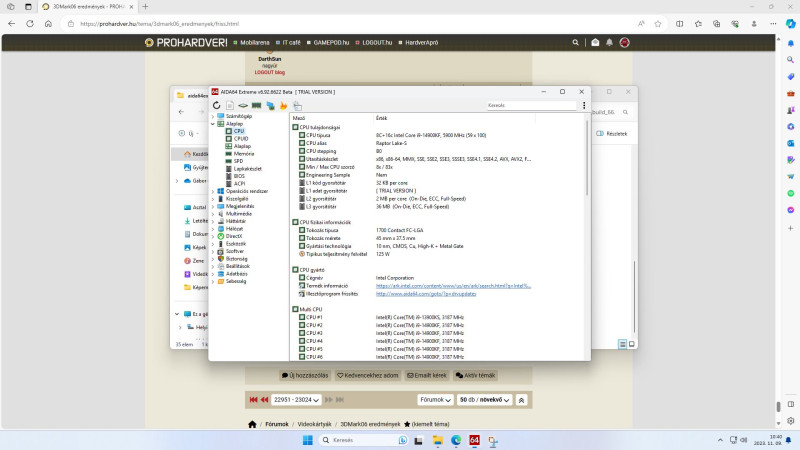Click the green RAM stick toolbar icon
This screenshot has width=800, height=450.
(256, 106)
